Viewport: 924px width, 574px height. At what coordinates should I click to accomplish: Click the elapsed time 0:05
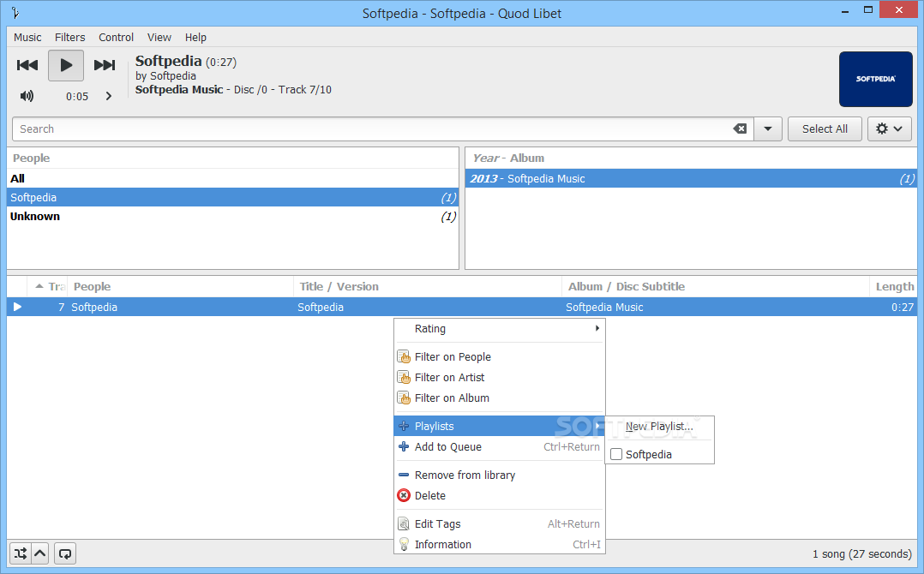77,97
